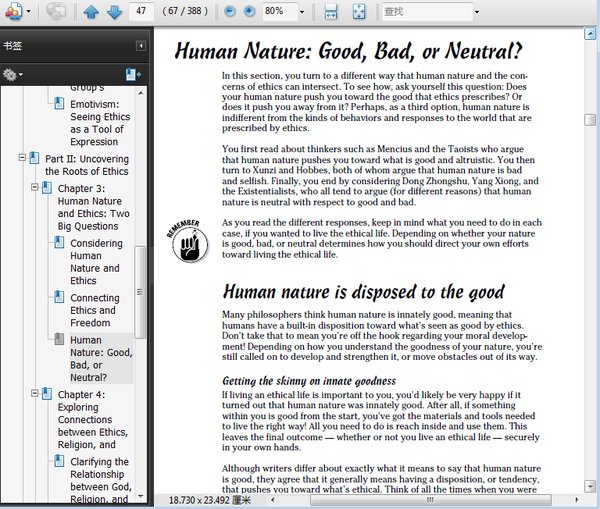
Task: Open Connecting Ethics and Freedom bookmark
Action: point(95,310)
